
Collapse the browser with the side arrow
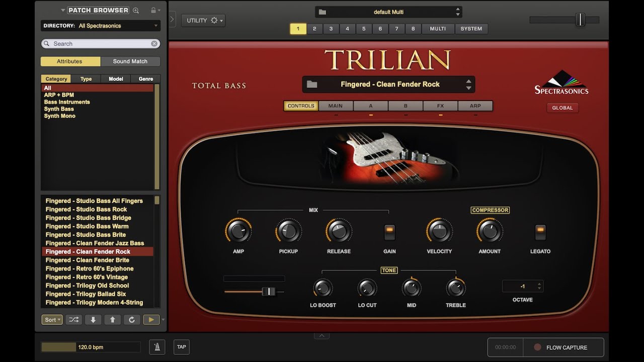click(x=172, y=20)
